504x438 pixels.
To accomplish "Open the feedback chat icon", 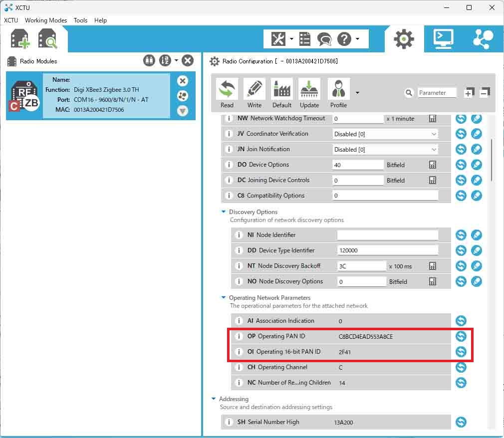I will (324, 39).
